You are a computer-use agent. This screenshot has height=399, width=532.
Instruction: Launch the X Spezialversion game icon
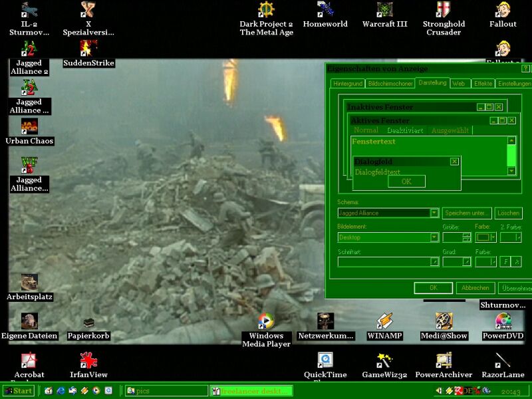(88, 10)
